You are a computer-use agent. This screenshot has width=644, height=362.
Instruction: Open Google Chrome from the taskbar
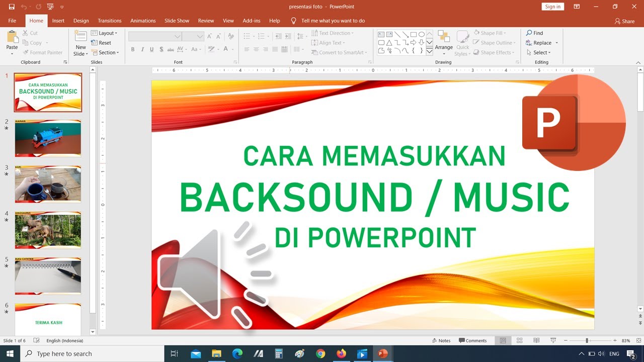pyautogui.click(x=320, y=353)
